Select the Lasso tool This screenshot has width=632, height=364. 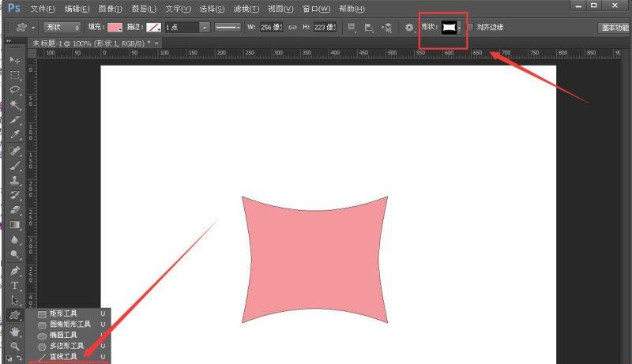(14, 90)
